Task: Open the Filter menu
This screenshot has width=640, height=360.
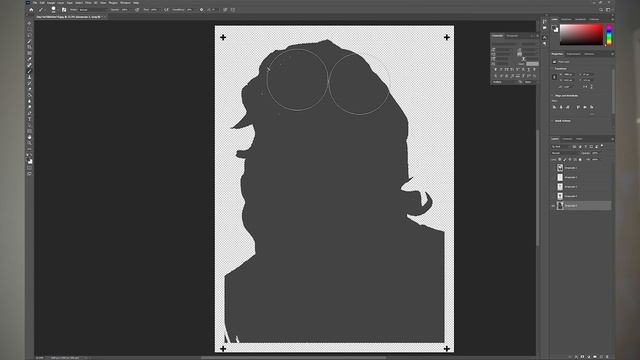Action: 88,3
